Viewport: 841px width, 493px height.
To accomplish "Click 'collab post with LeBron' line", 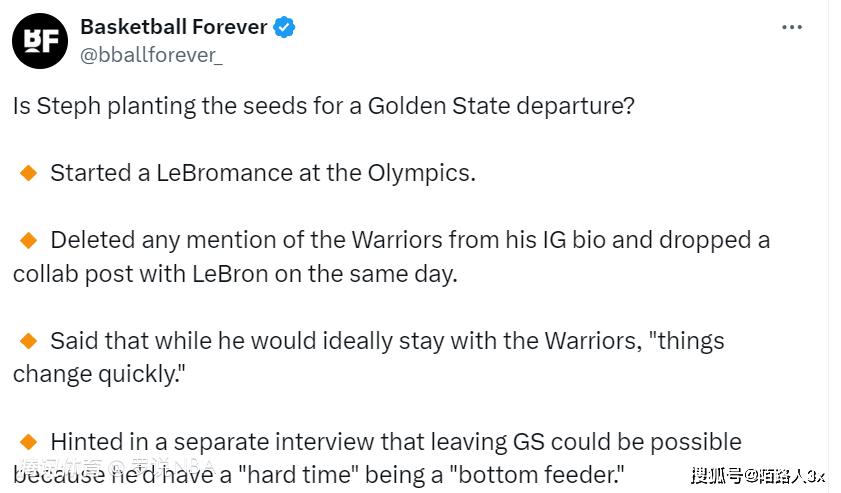I will [235, 274].
